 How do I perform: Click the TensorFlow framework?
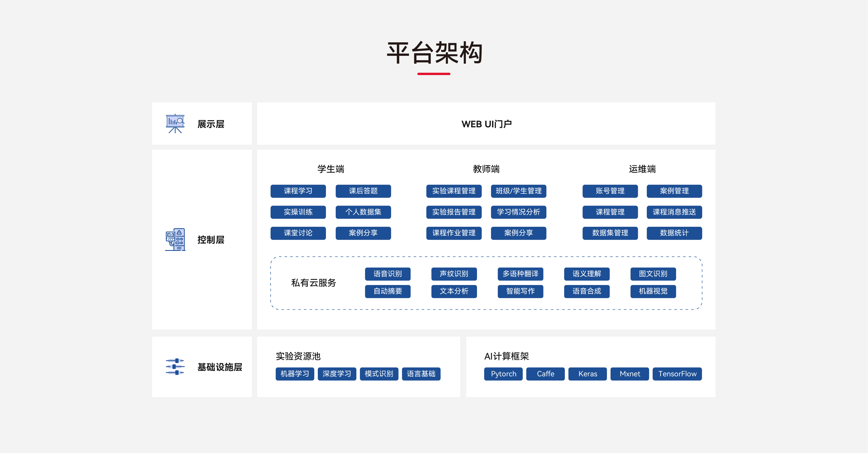pyautogui.click(x=677, y=374)
